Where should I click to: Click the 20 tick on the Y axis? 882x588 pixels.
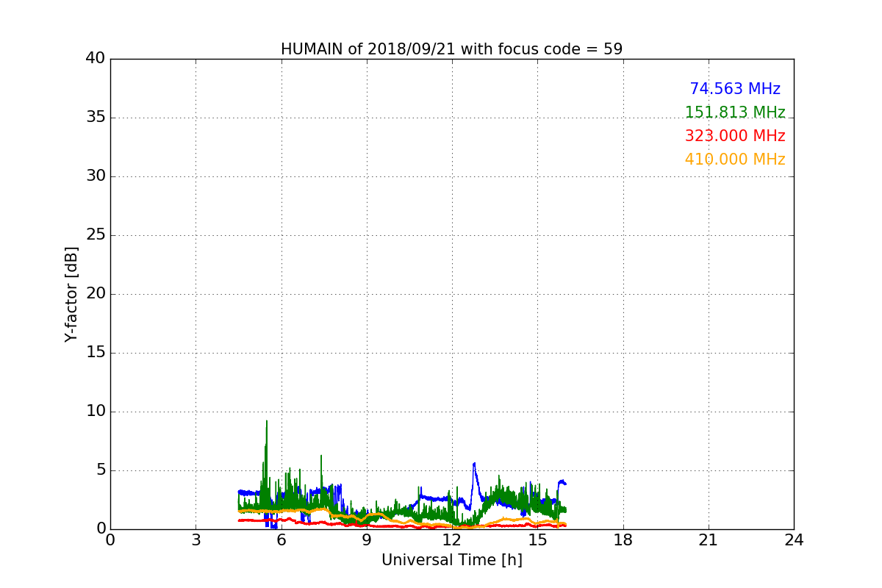coord(96,294)
